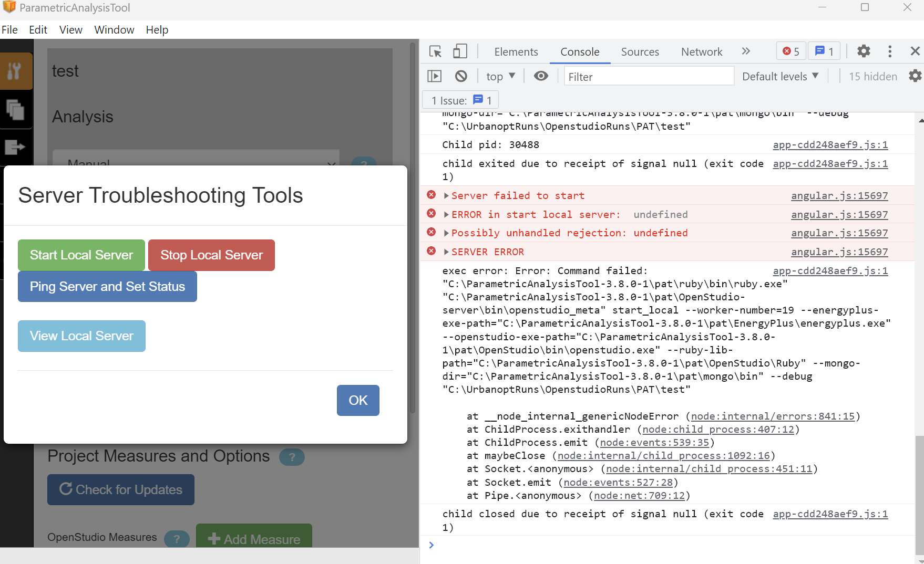Screen dimensions: 924x564
Task: Show more DevTools tabs chevron
Action: (746, 51)
